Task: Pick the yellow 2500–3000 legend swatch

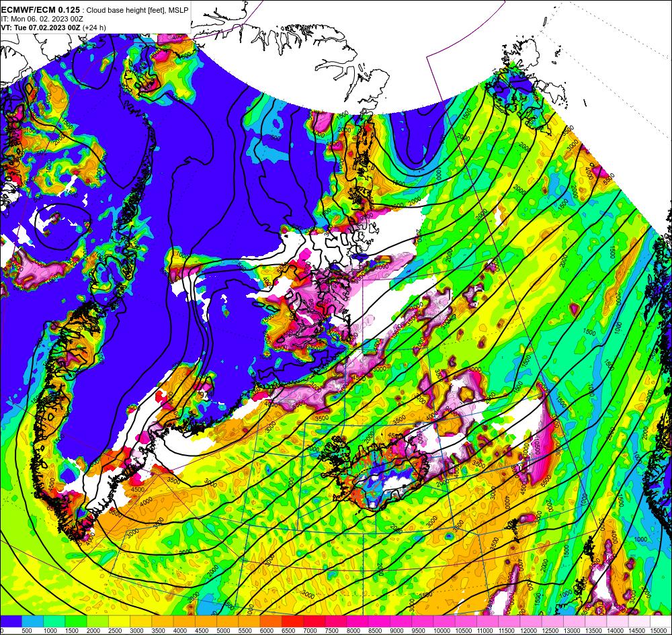Action: [119, 622]
